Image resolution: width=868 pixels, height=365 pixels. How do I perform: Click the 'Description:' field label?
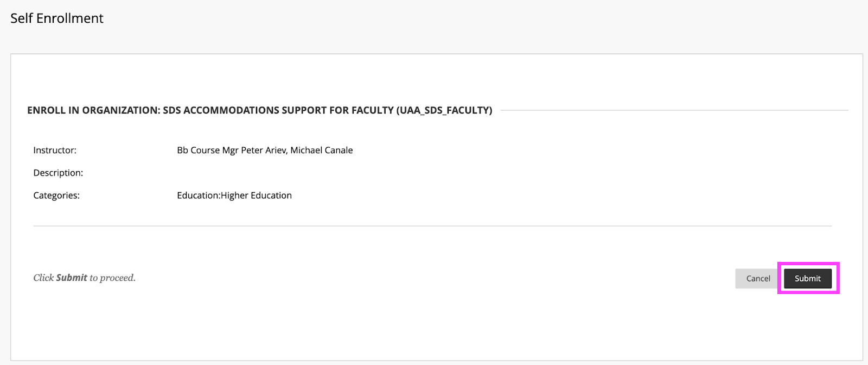58,173
